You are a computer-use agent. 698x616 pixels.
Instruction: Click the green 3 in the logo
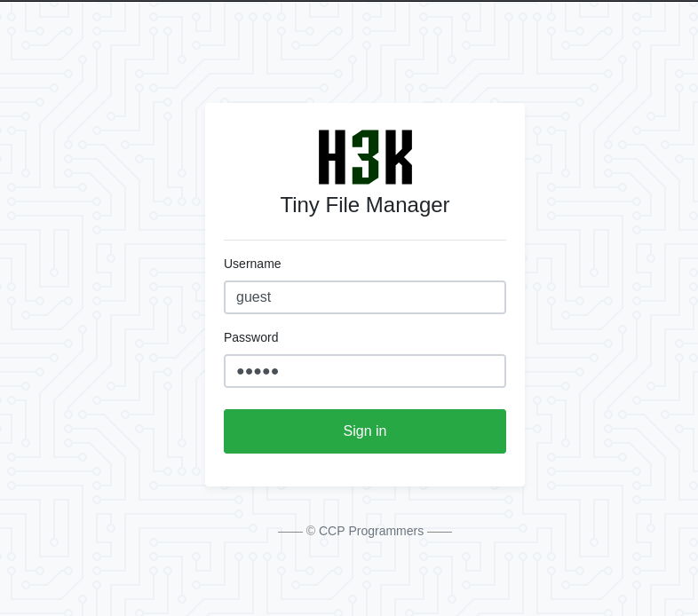(365, 157)
